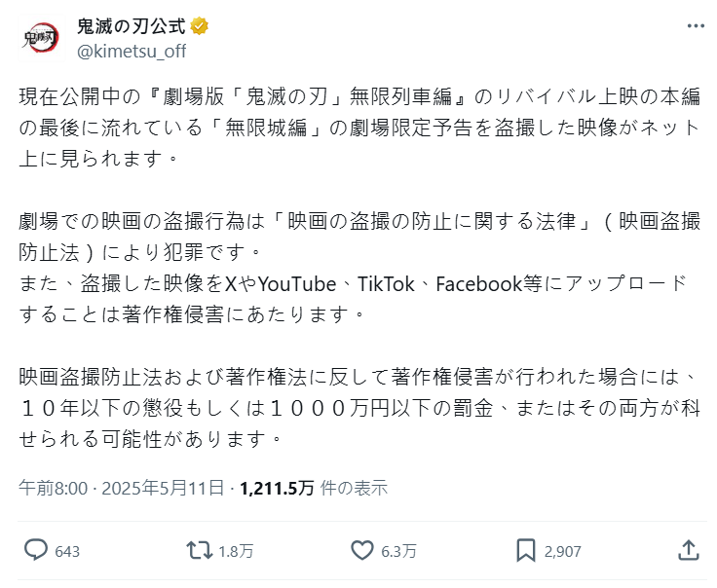Open the share upload icon

pos(688,550)
